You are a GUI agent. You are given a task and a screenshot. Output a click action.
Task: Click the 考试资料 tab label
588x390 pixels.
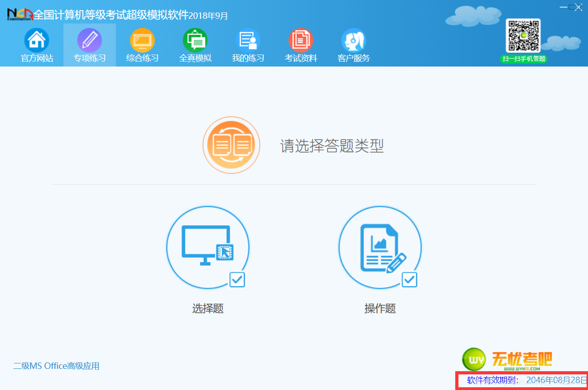click(x=301, y=58)
